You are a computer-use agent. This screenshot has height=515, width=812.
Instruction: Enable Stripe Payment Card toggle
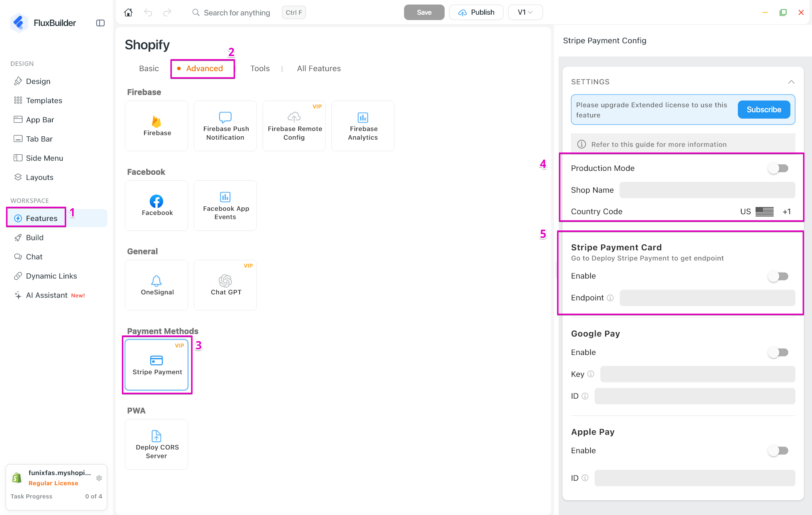778,276
